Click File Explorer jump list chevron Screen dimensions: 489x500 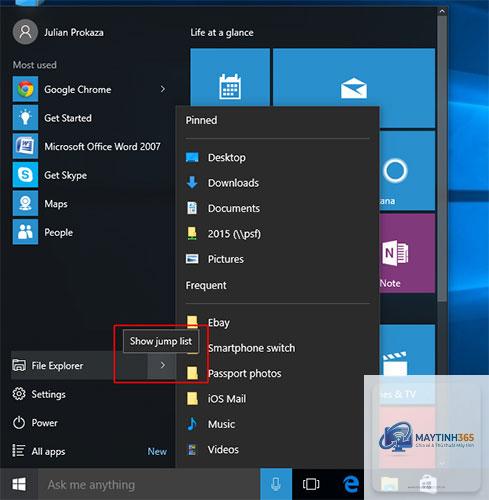[162, 365]
